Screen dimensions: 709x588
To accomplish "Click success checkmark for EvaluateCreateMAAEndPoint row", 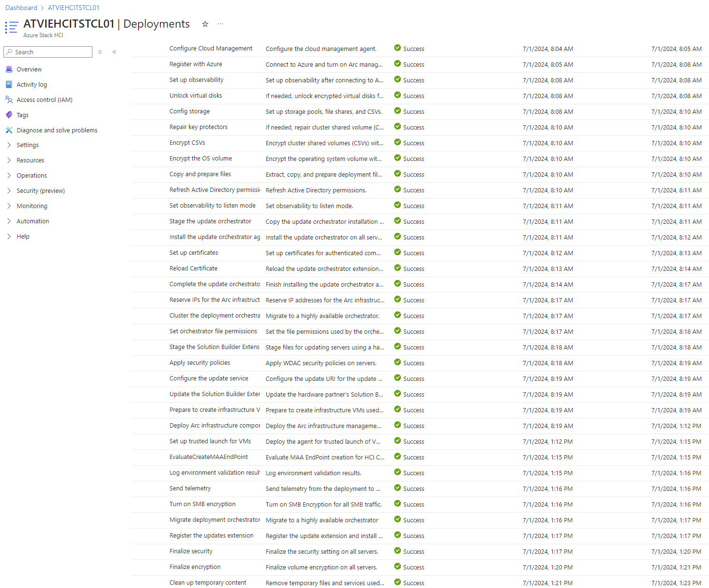I will click(398, 456).
